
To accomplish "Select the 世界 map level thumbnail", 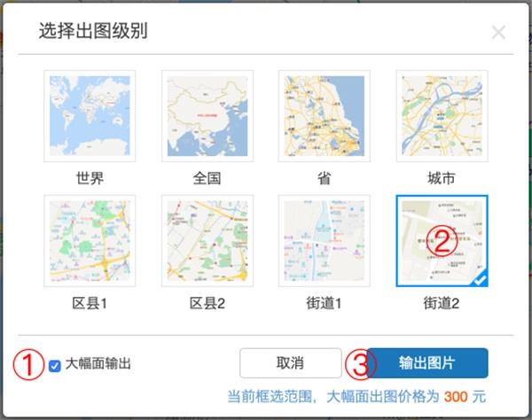I will coord(89,116).
